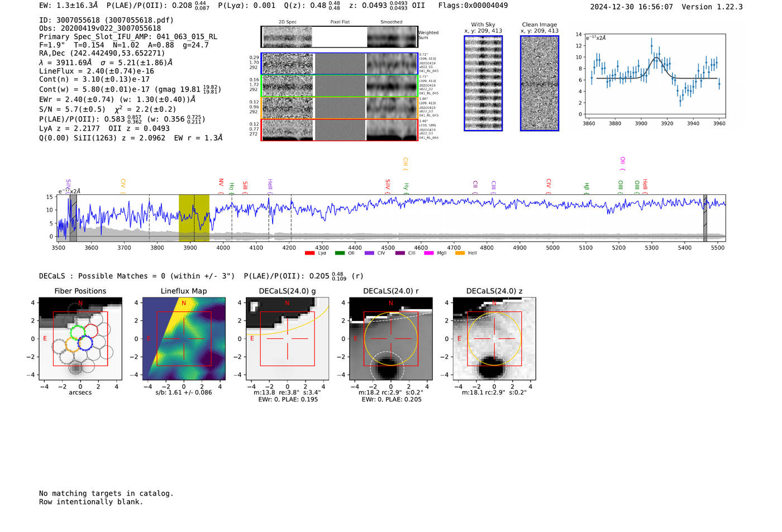Viewport: 782px width, 532px height.
Task: Open the blue-bordered 2D fiber spectrum row
Action: click(340, 64)
